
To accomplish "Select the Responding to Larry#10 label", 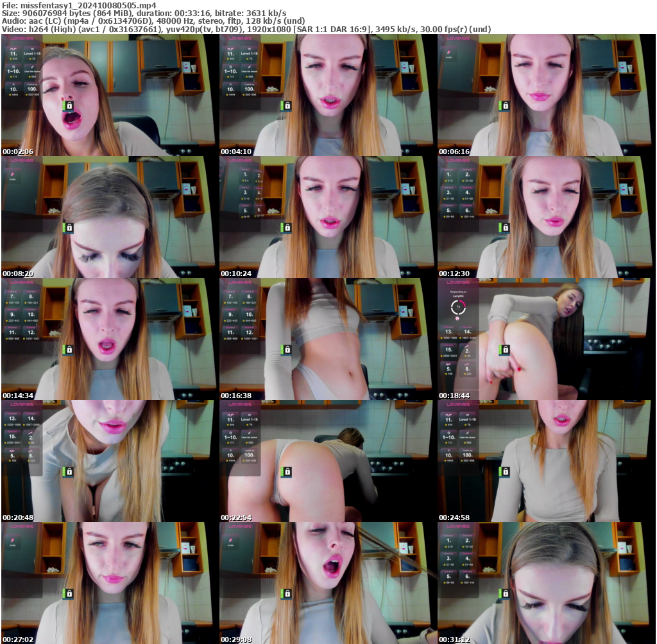I will 458,293.
